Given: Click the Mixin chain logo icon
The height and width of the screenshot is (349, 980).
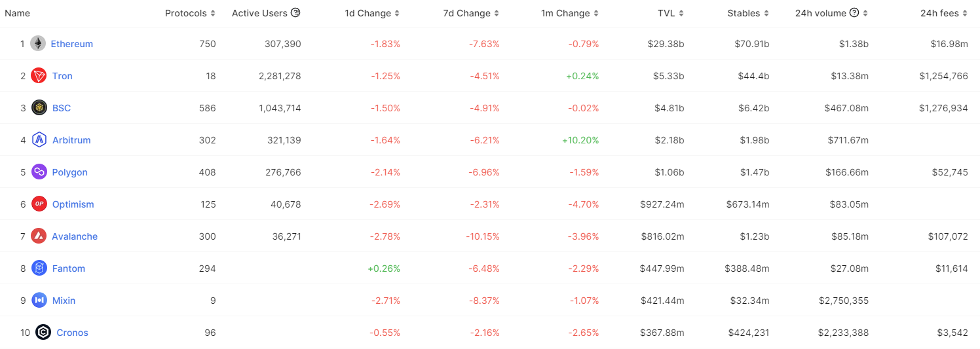Looking at the screenshot, I should click(39, 301).
